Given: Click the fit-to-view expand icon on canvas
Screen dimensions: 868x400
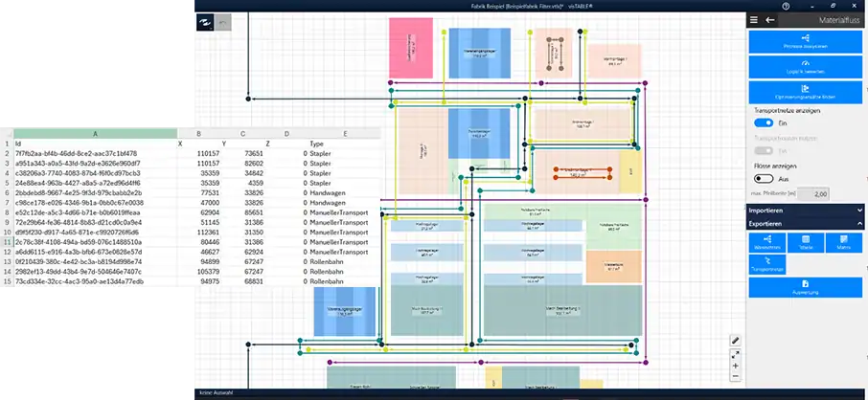Looking at the screenshot, I should point(735,354).
